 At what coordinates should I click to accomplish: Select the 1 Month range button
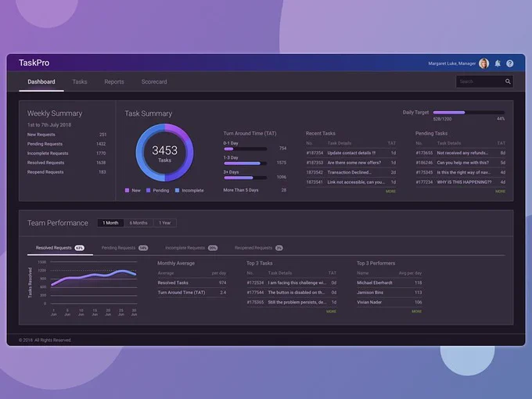pos(110,223)
